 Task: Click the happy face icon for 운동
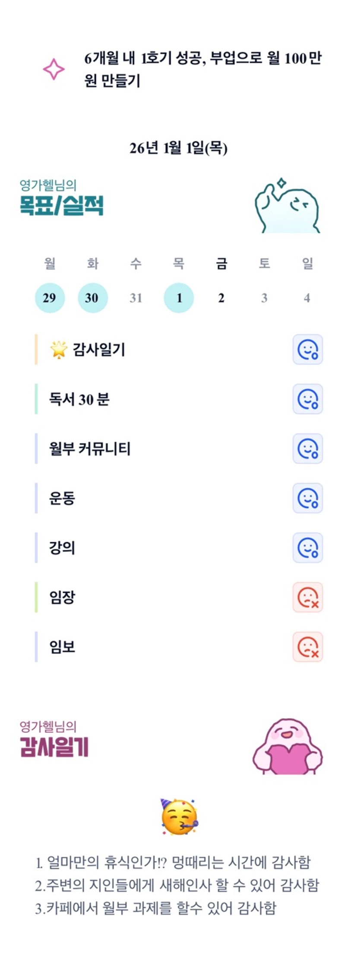coord(307,498)
